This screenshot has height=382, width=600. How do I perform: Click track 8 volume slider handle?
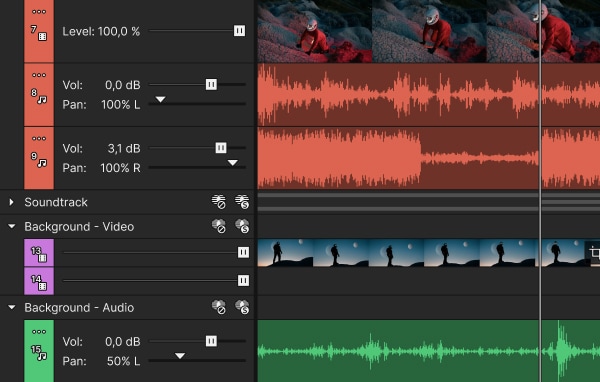[211, 84]
